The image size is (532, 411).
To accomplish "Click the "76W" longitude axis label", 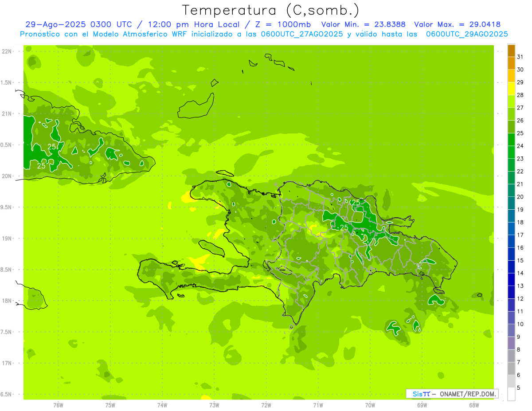I will [x=58, y=405].
